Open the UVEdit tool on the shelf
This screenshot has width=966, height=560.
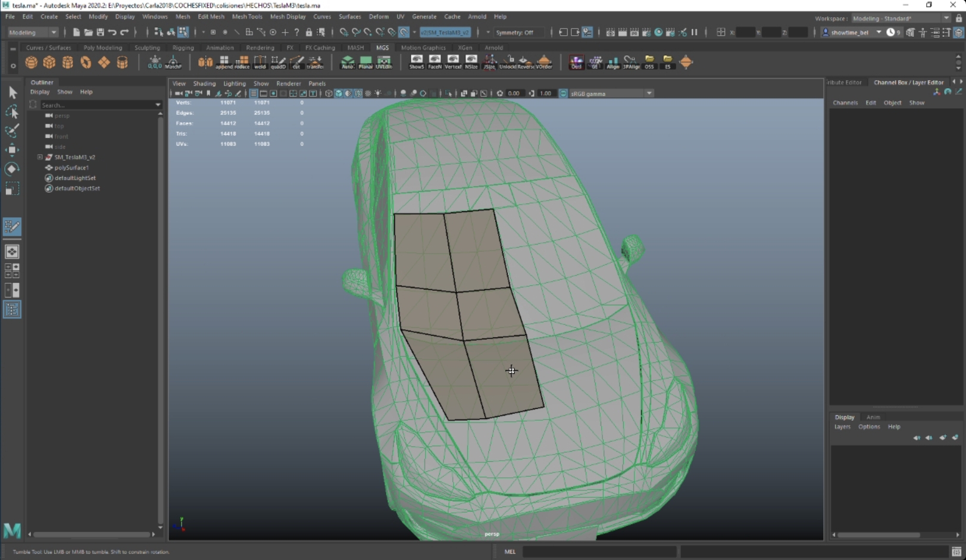(x=384, y=61)
